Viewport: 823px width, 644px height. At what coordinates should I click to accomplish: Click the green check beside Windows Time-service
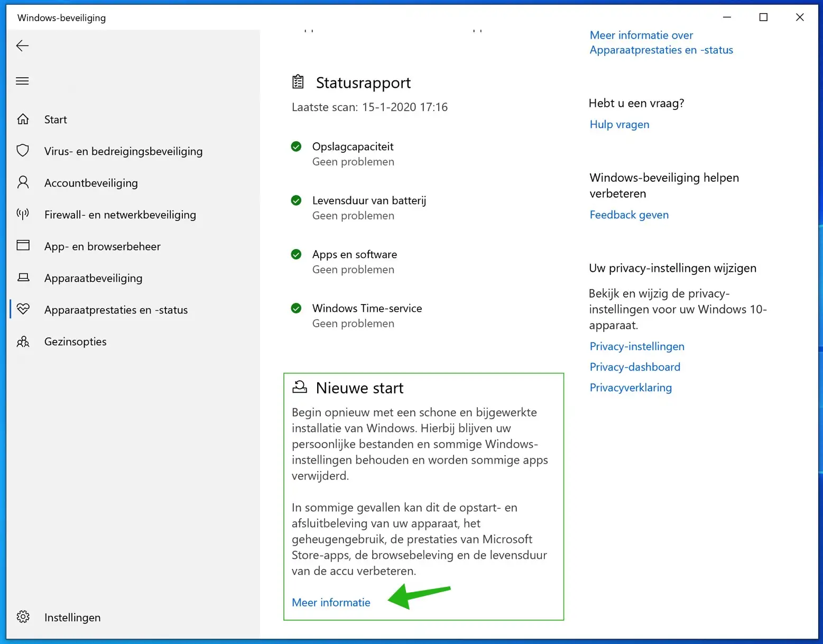296,308
